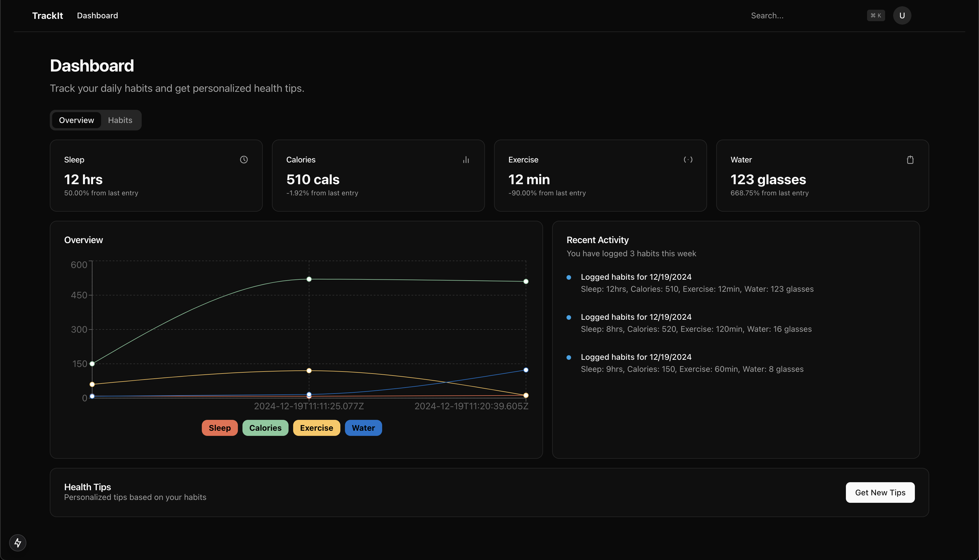Click the middle Exercise data point on chart
Image resolution: width=979 pixels, height=560 pixels.
click(x=309, y=371)
